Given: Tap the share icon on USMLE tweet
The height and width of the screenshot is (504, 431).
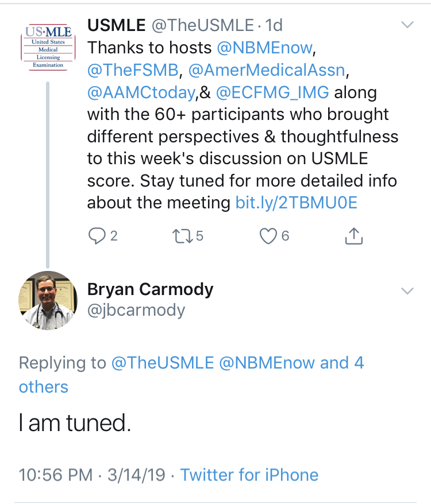Looking at the screenshot, I should [x=354, y=236].
